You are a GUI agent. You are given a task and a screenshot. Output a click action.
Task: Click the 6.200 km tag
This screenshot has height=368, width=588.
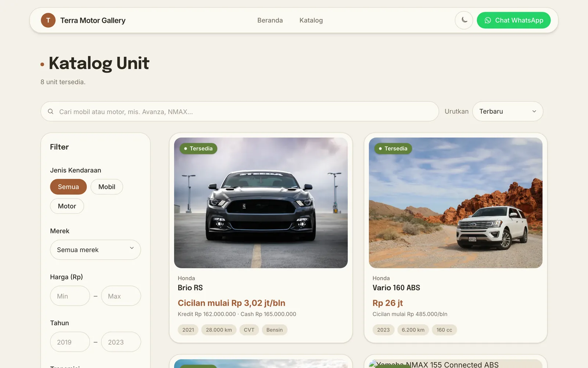[x=413, y=330]
